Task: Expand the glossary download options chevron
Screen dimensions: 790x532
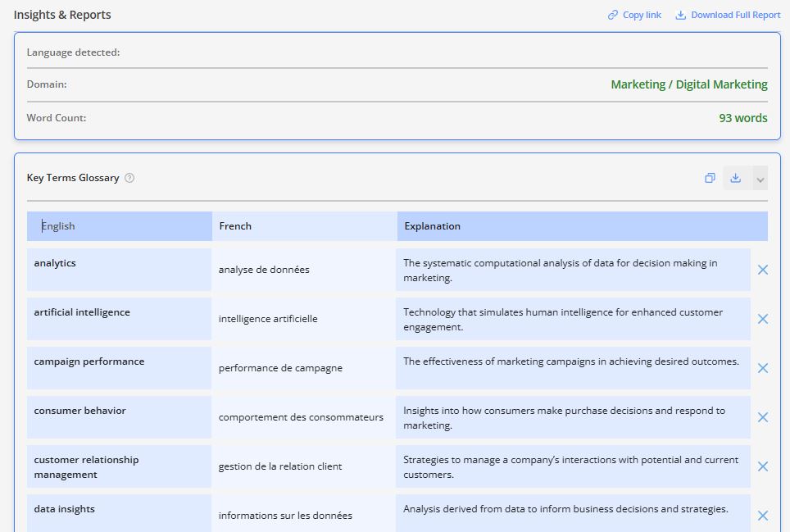Action: tap(760, 179)
